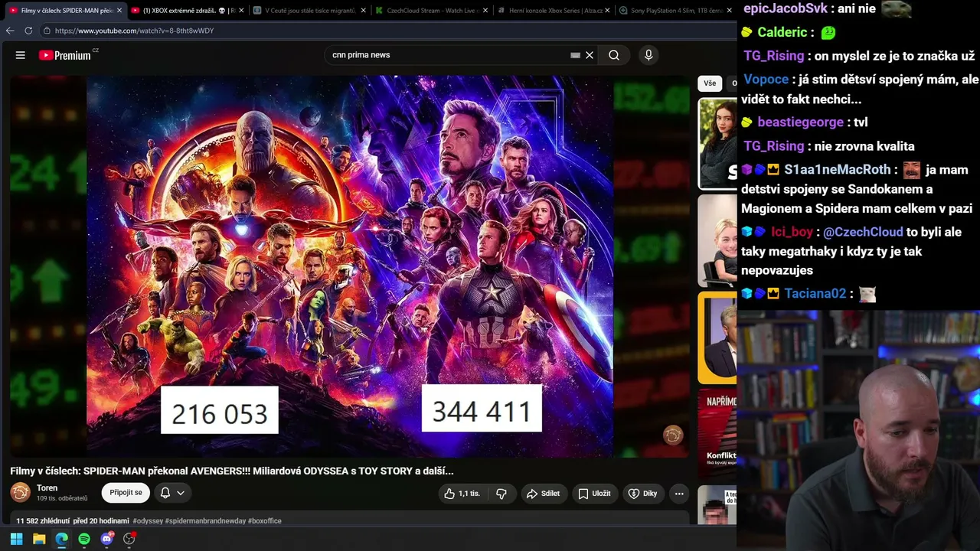Click the '109 tis. odběratelů' subscriber count

pyautogui.click(x=62, y=499)
